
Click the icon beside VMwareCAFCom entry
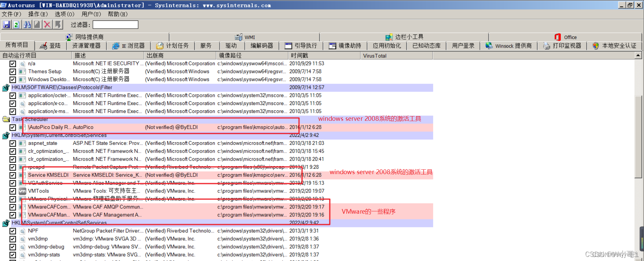[22, 207]
